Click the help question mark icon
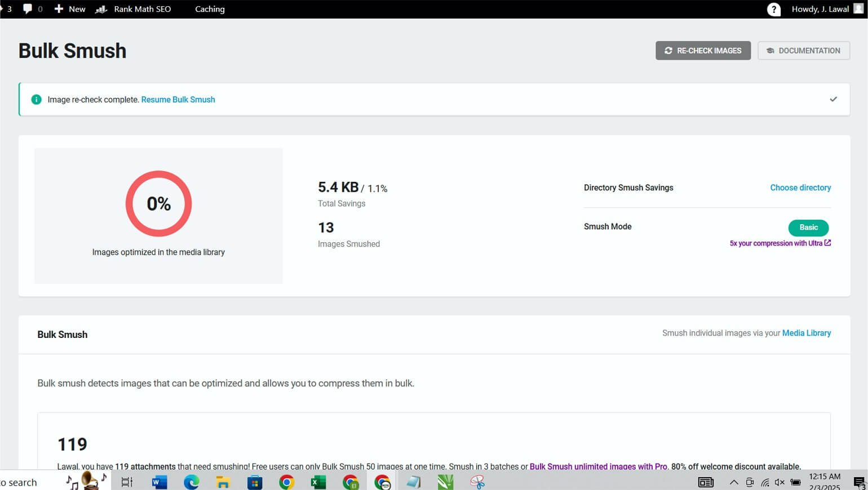The image size is (868, 490). pos(774,10)
